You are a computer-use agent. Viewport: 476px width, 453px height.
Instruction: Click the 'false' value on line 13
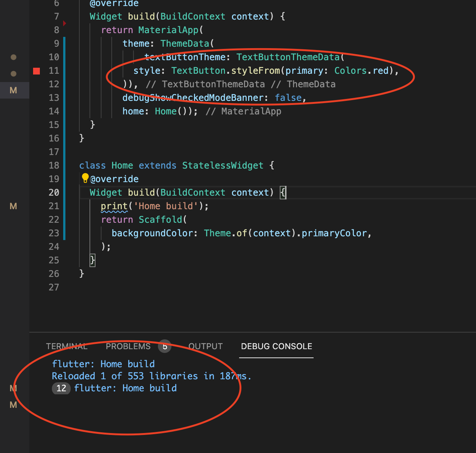click(x=288, y=98)
